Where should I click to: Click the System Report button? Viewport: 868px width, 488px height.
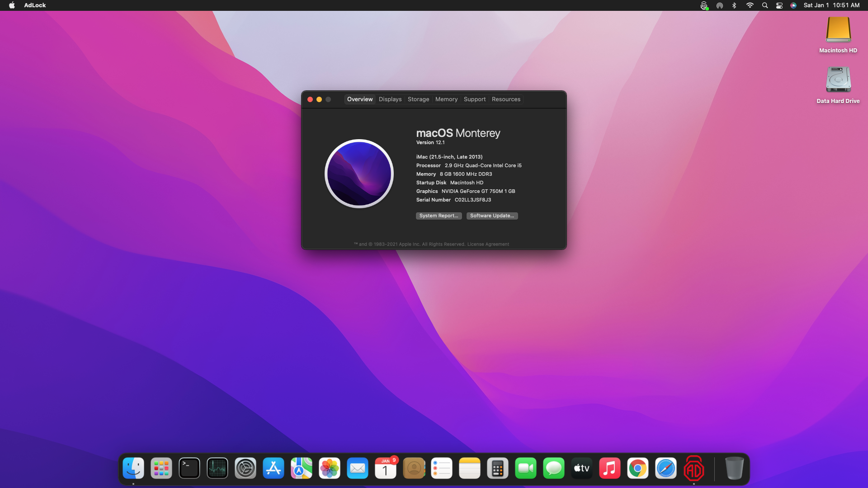point(439,216)
